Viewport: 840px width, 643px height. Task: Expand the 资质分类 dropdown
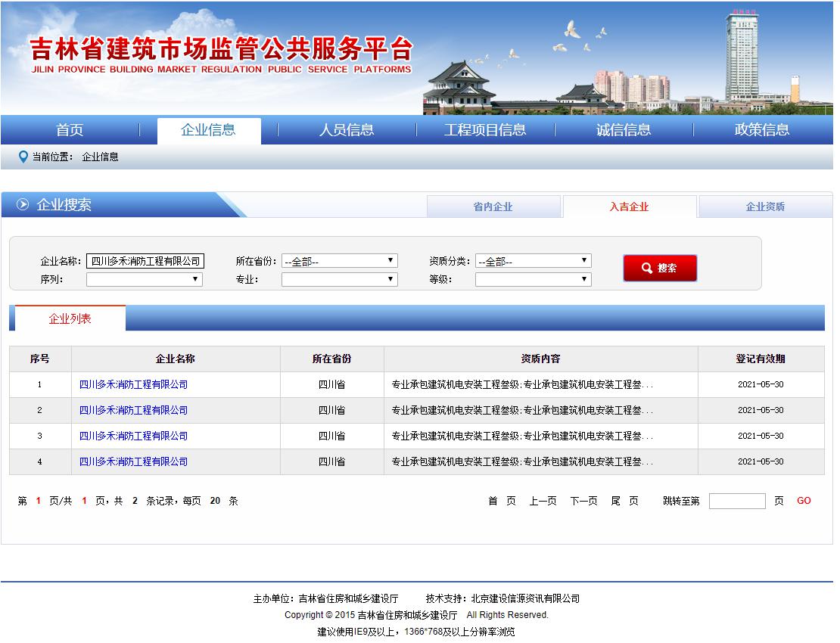(533, 261)
